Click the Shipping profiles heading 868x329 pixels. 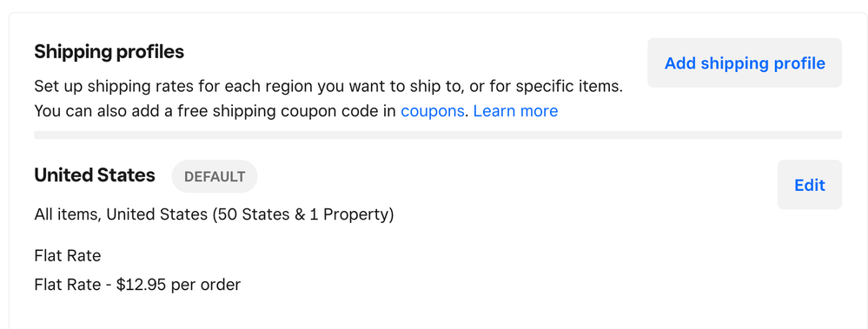[x=109, y=53]
